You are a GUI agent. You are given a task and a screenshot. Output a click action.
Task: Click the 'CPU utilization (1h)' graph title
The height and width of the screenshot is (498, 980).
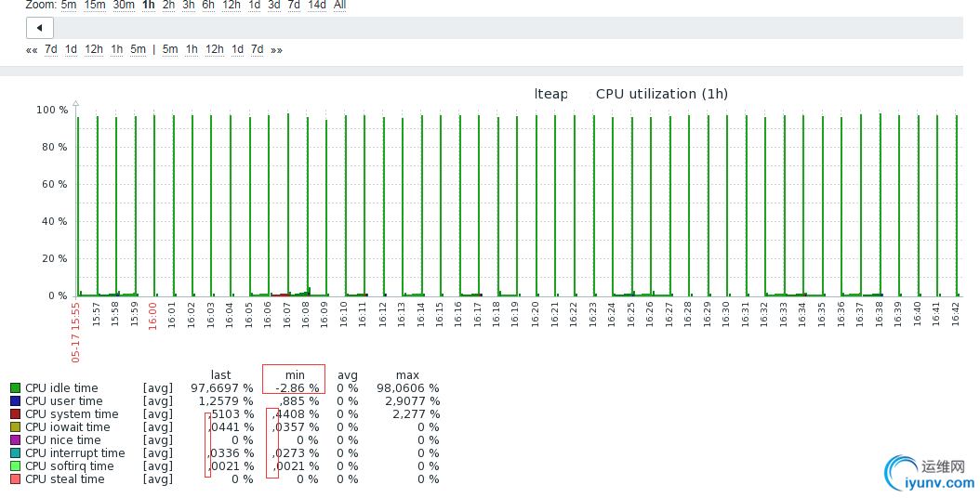pyautogui.click(x=662, y=95)
